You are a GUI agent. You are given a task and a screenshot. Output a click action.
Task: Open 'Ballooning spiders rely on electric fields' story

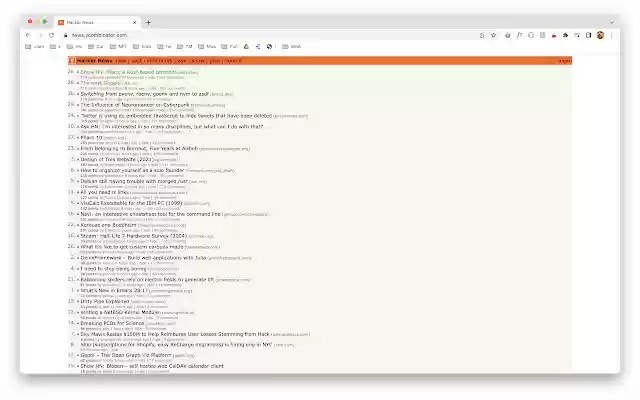147,280
